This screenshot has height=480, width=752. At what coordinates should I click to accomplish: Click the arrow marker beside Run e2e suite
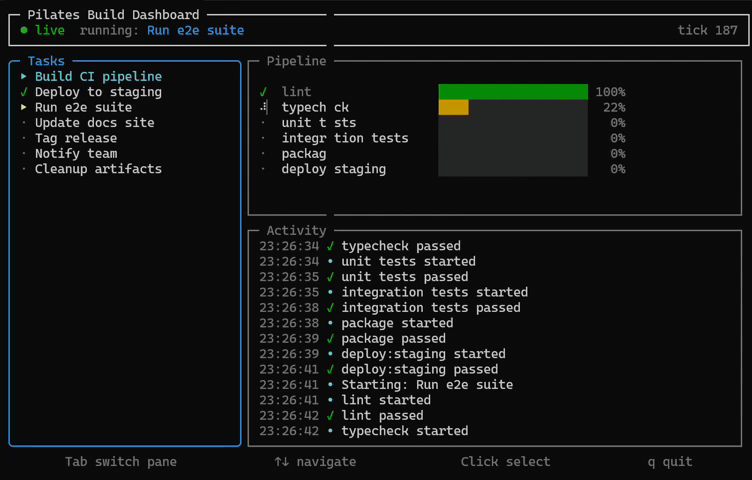point(24,107)
